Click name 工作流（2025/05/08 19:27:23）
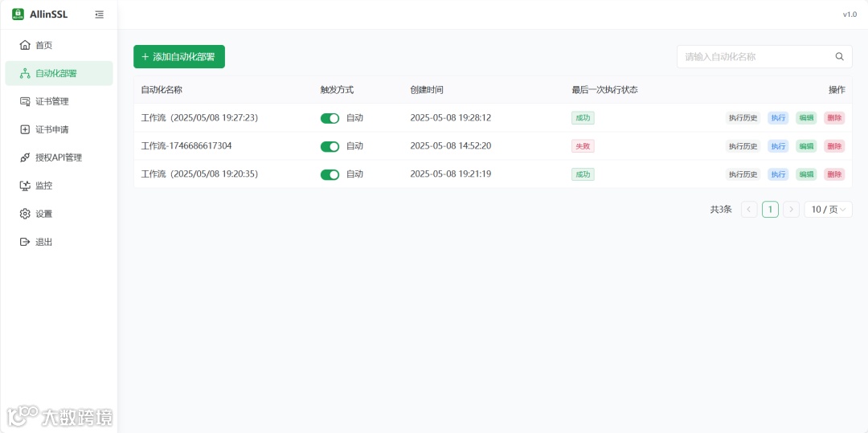The width and height of the screenshot is (868, 433). coord(200,118)
